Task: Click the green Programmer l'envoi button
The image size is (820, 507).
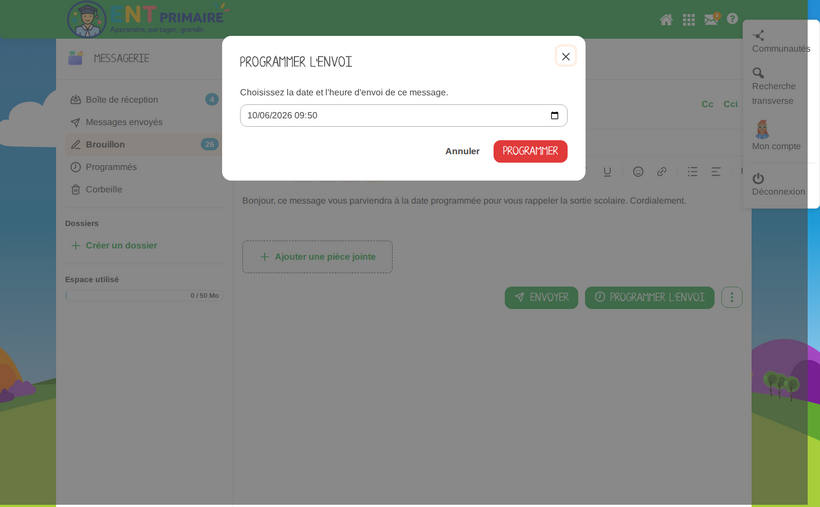Action: pyautogui.click(x=650, y=298)
